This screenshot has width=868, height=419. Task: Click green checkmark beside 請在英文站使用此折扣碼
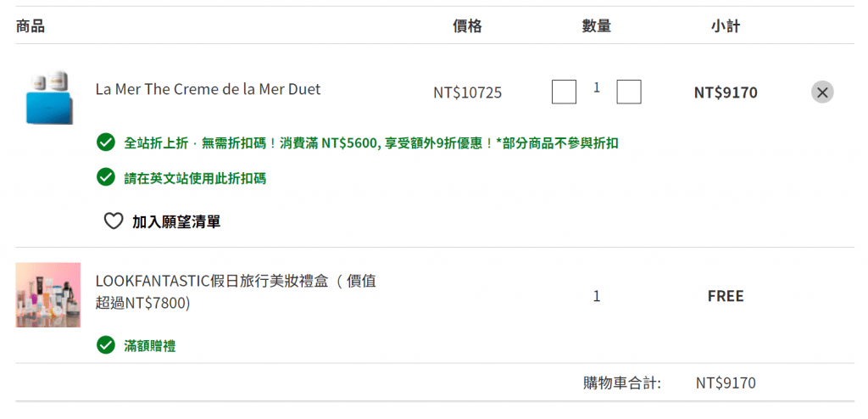coord(106,177)
